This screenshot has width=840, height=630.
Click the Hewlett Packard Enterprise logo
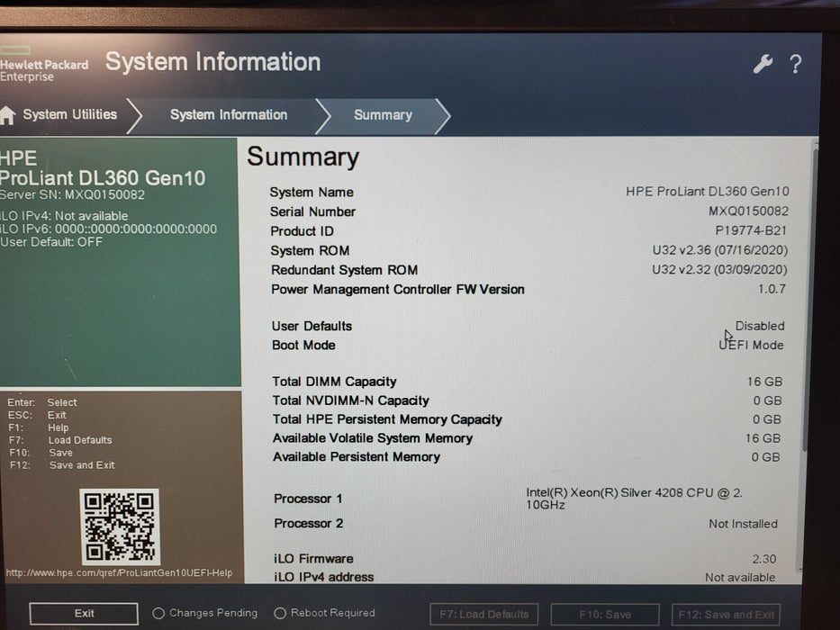click(x=42, y=65)
